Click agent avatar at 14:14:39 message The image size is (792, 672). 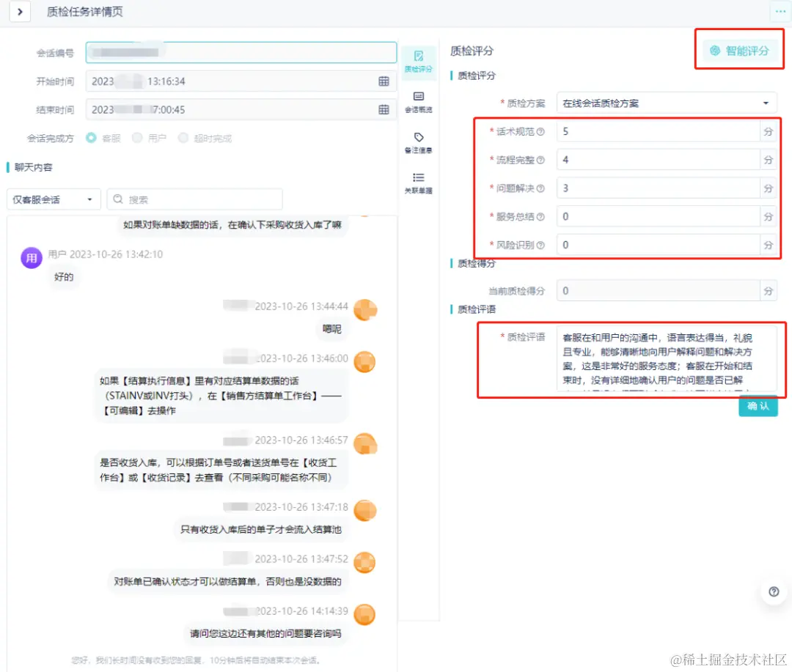pyautogui.click(x=364, y=614)
